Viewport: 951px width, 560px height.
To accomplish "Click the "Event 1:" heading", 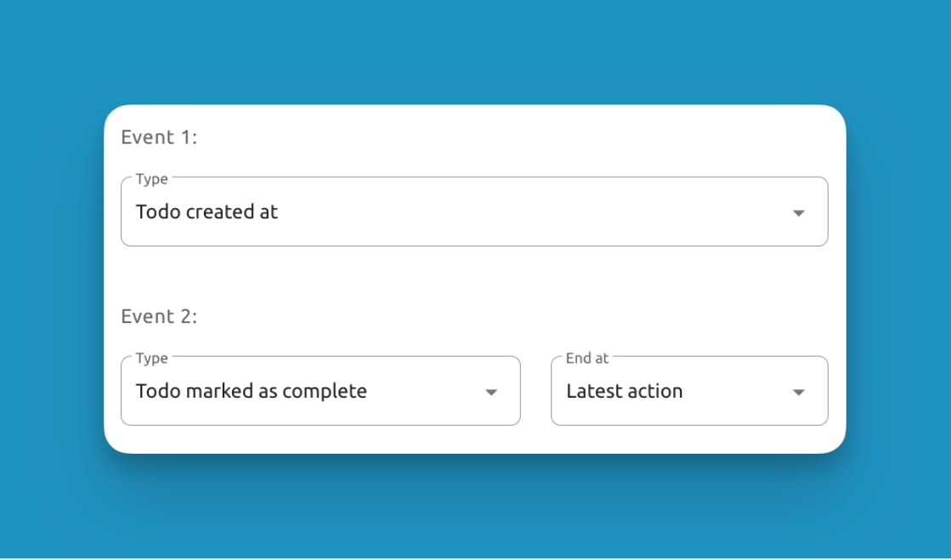I will [159, 137].
